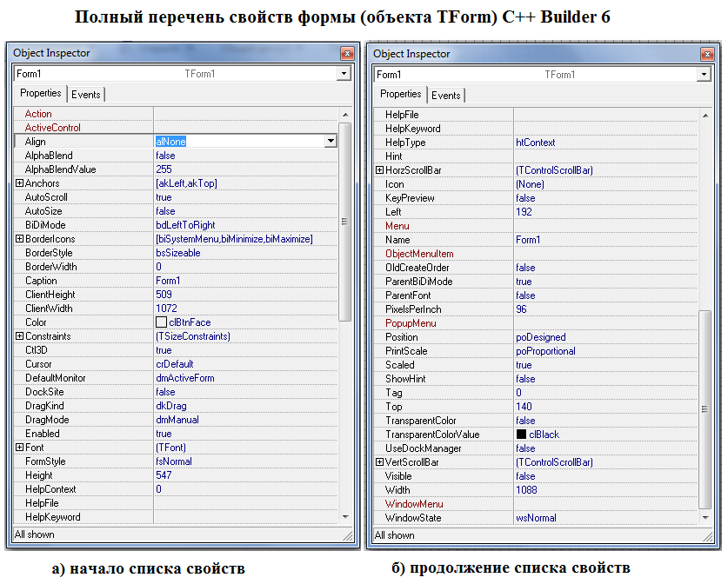Select the Hint property
This screenshot has width=728, height=584.
(x=394, y=156)
